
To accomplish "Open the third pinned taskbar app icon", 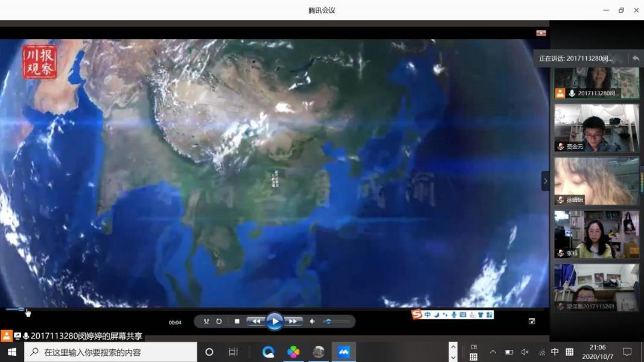I will (x=318, y=352).
